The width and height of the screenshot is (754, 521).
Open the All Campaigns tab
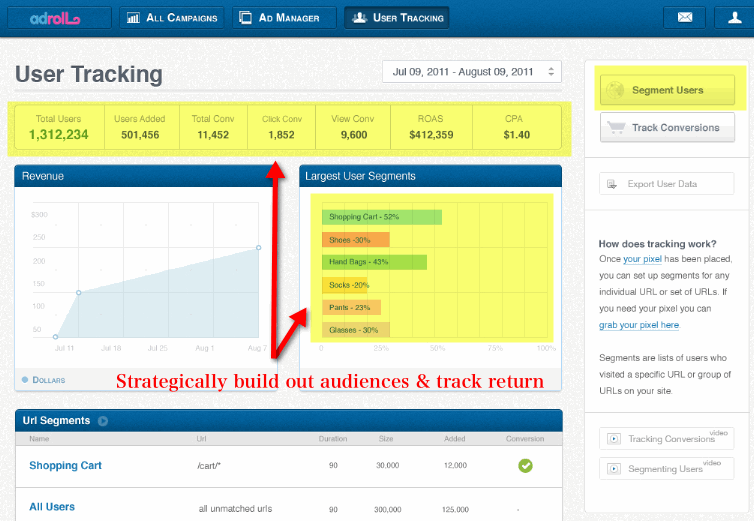coord(172,18)
